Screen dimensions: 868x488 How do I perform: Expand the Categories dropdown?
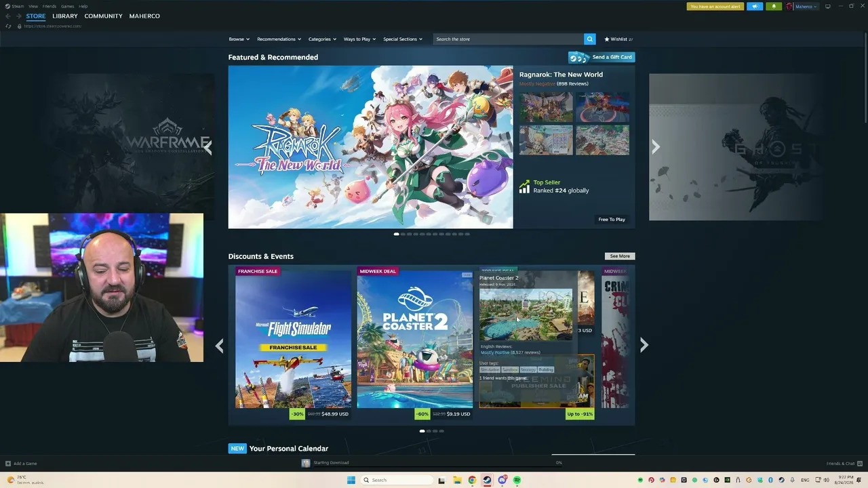322,39
